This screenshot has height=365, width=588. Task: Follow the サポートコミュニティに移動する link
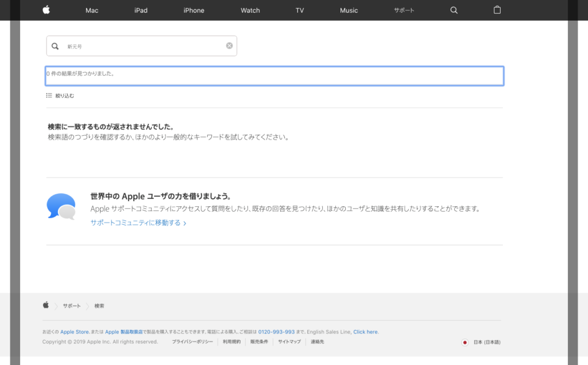pos(138,222)
